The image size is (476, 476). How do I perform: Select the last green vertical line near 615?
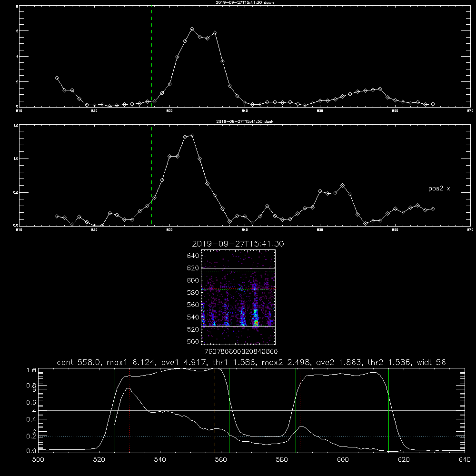[x=388, y=410]
